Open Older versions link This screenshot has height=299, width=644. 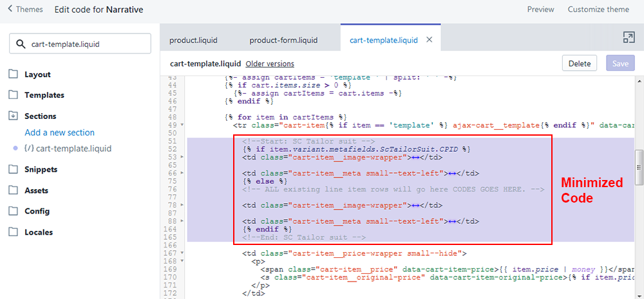point(270,64)
